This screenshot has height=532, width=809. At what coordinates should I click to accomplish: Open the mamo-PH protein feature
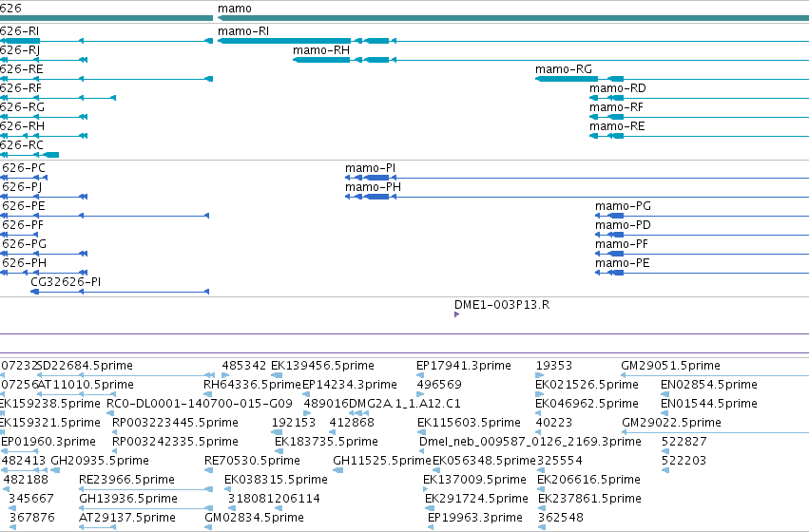point(577,197)
